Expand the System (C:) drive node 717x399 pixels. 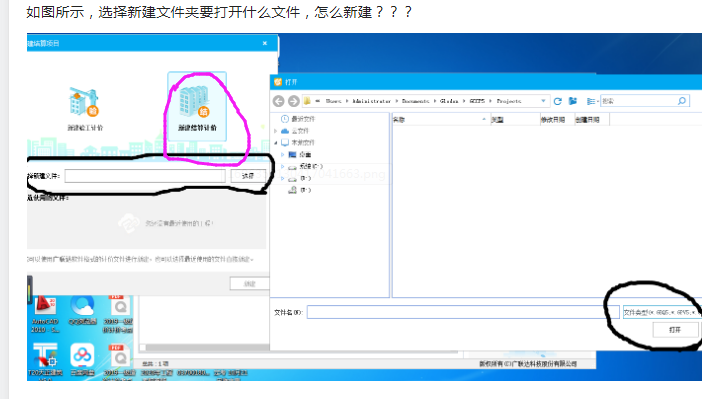pos(283,166)
